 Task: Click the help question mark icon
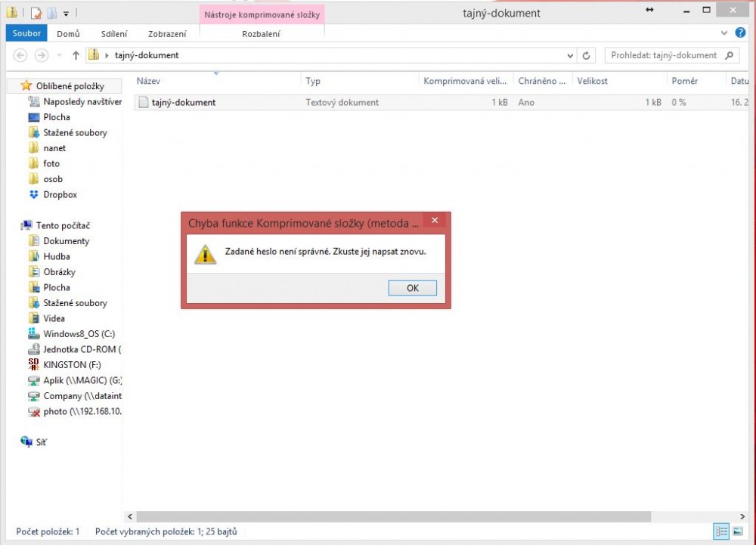pyautogui.click(x=740, y=33)
